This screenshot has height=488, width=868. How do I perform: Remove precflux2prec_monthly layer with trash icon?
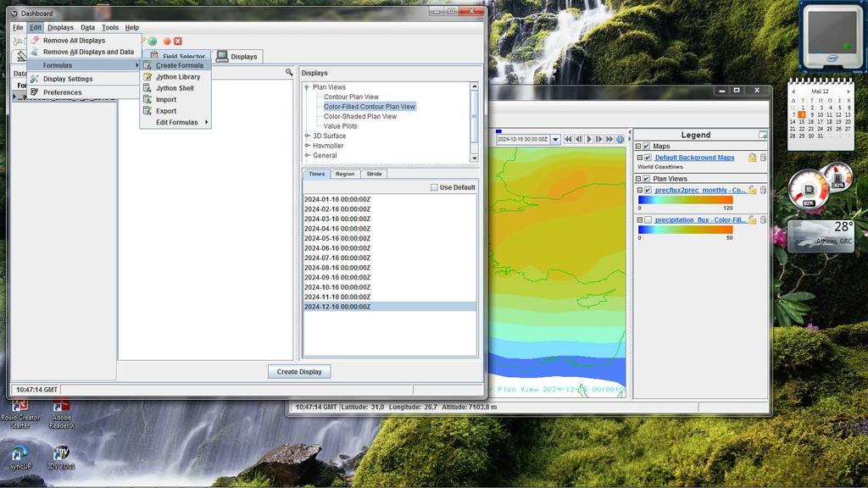click(763, 190)
